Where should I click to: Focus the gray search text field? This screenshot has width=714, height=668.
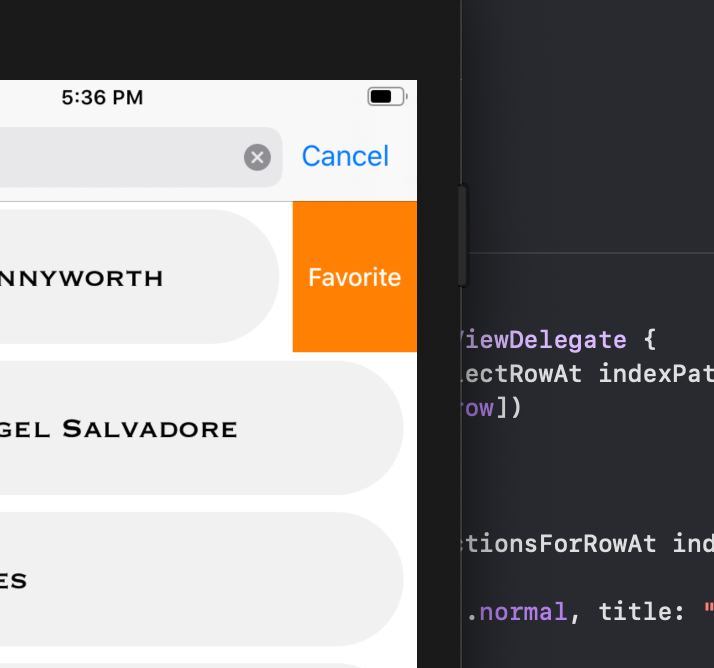tap(120, 157)
